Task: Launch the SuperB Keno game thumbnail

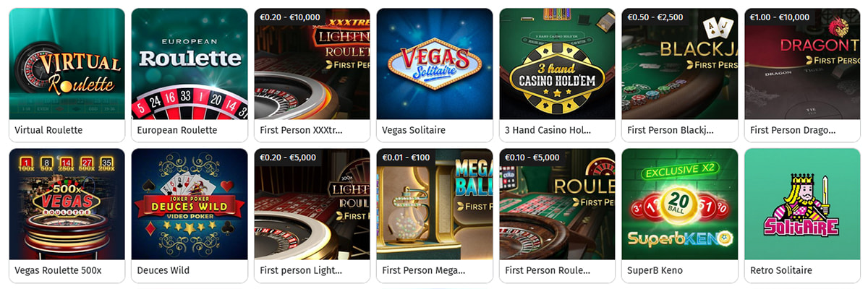Action: tap(680, 204)
